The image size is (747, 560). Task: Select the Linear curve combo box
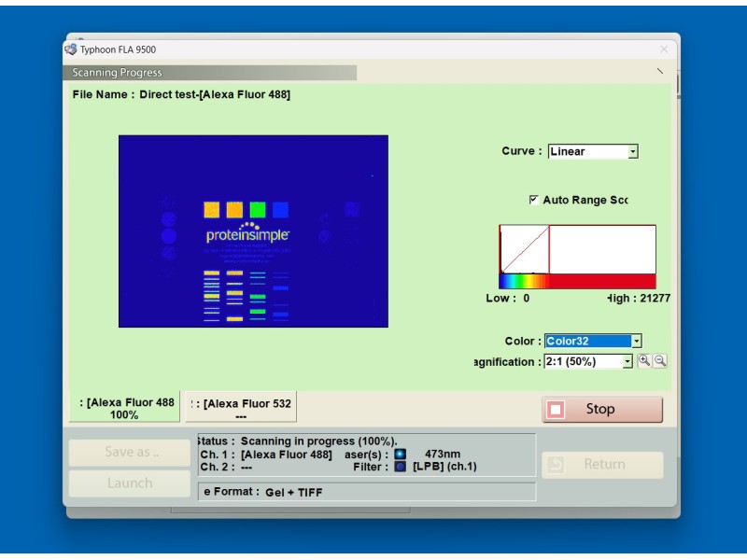[593, 151]
